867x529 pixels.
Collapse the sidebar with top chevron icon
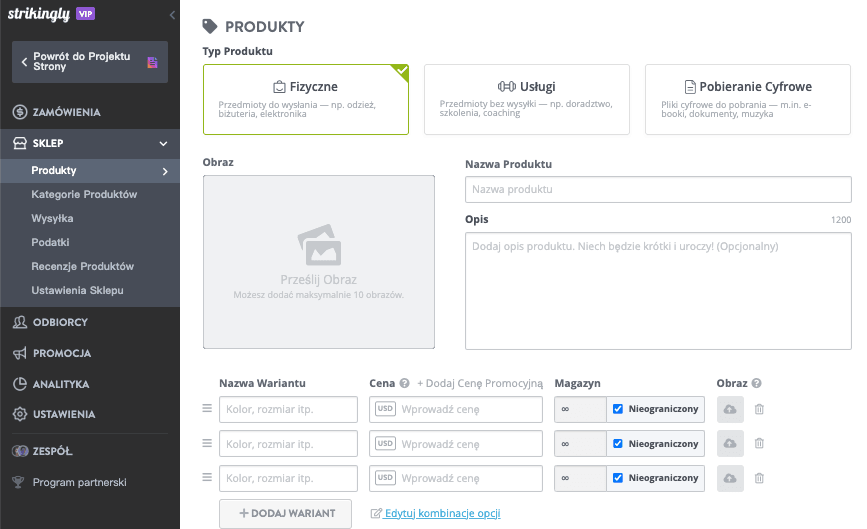click(171, 16)
